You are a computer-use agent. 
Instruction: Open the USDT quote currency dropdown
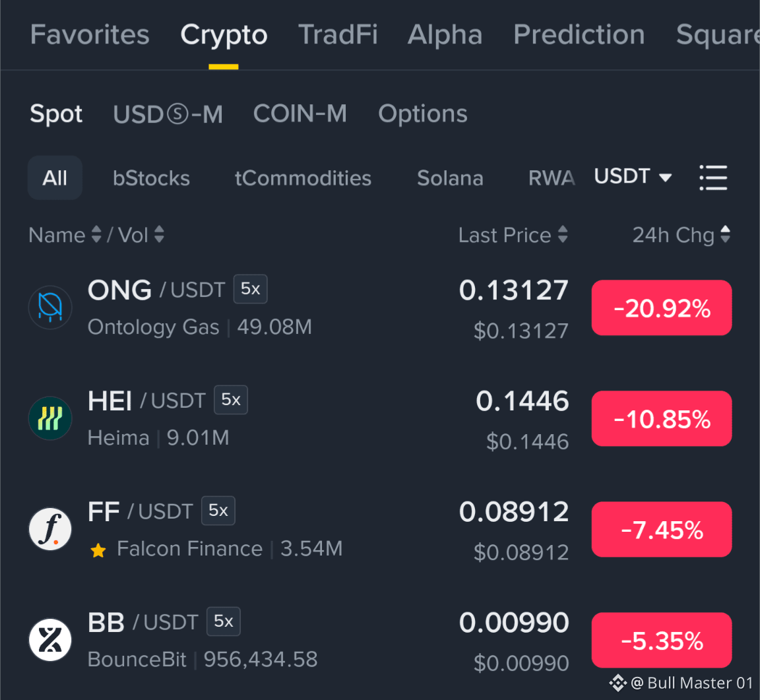coord(633,176)
